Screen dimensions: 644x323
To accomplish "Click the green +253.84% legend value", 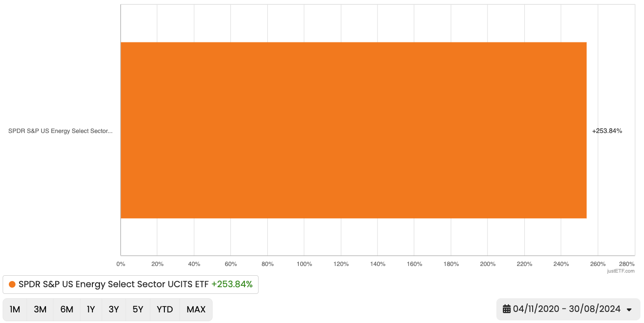I will pos(232,285).
